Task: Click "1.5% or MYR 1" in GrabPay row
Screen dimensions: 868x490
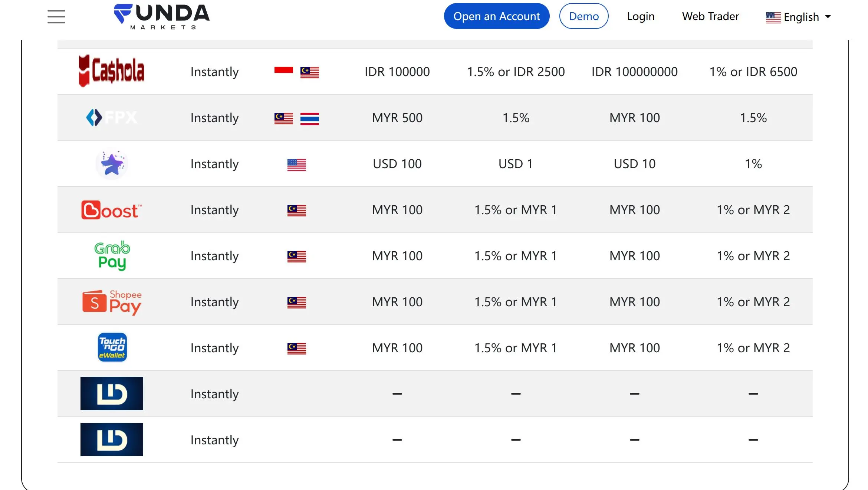Action: (516, 256)
